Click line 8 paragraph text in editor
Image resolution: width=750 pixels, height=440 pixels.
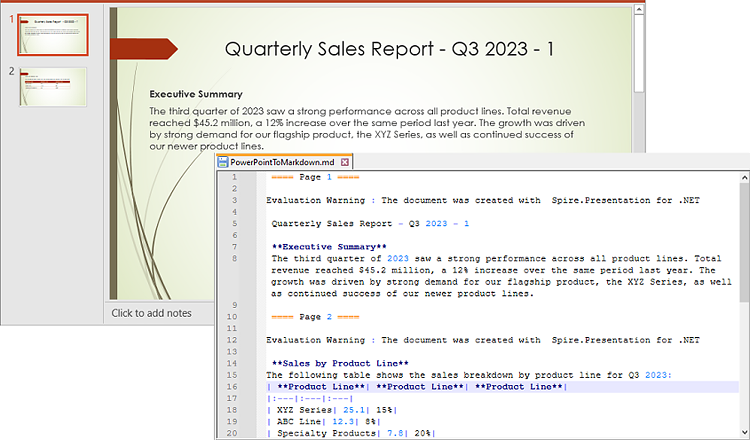click(501, 276)
